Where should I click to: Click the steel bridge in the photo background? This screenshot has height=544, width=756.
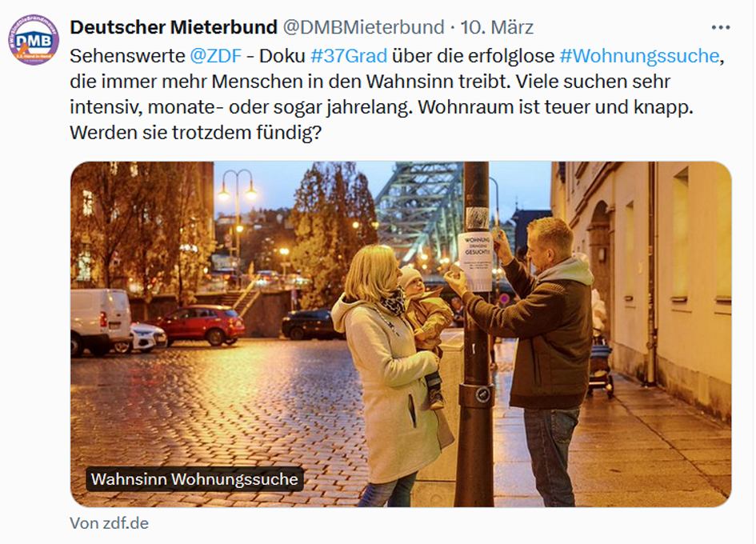[x=419, y=212]
